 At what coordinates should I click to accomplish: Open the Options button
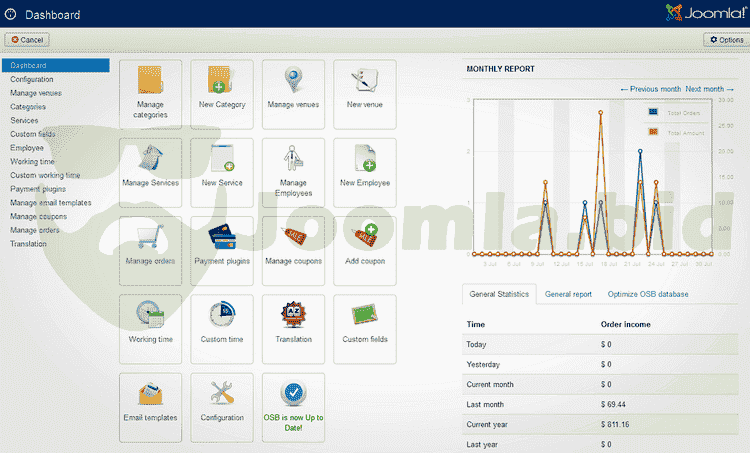[725, 40]
